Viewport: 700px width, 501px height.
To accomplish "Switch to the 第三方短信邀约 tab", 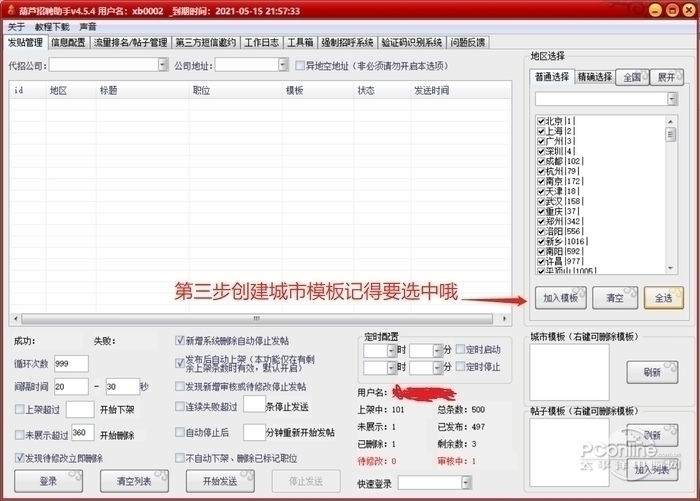I will [205, 42].
